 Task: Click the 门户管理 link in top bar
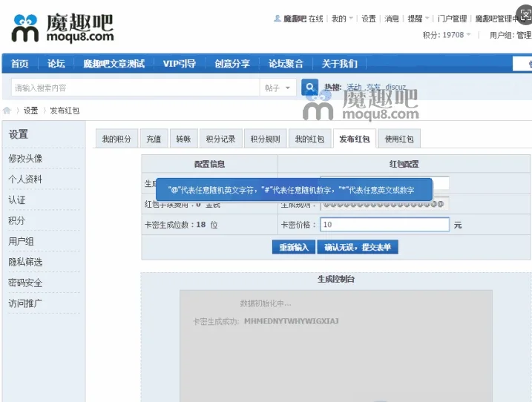pyautogui.click(x=453, y=19)
